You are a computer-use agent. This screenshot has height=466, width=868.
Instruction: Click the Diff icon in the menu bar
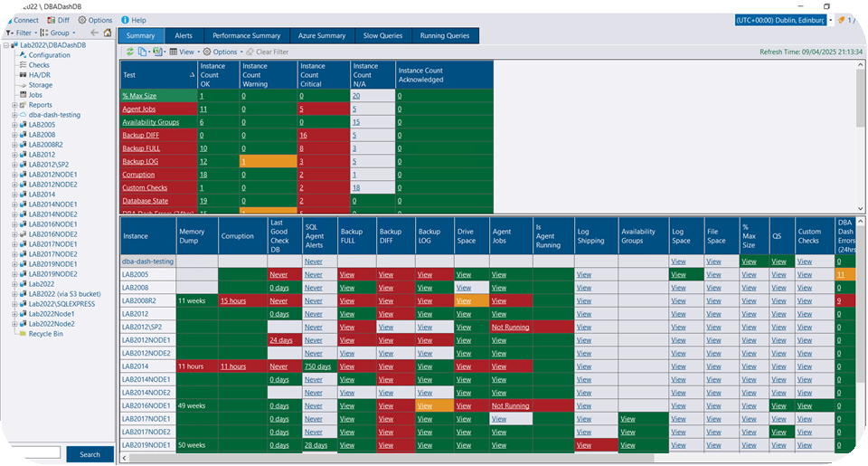tap(51, 20)
